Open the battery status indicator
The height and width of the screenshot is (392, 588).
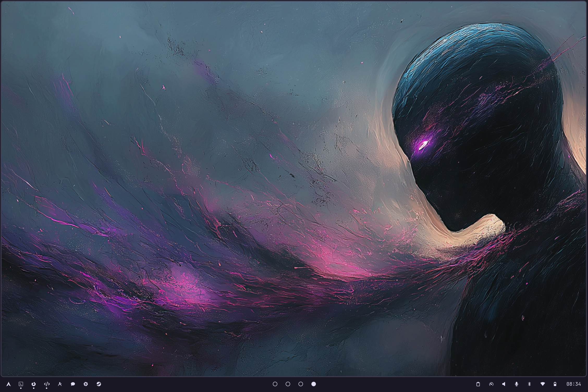tap(555, 384)
